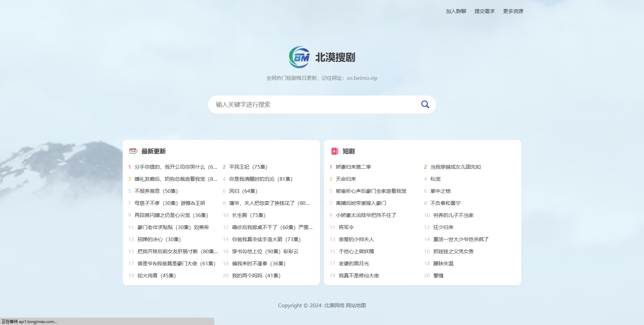Open 掌中之物 in 短剧 list

pyautogui.click(x=440, y=191)
